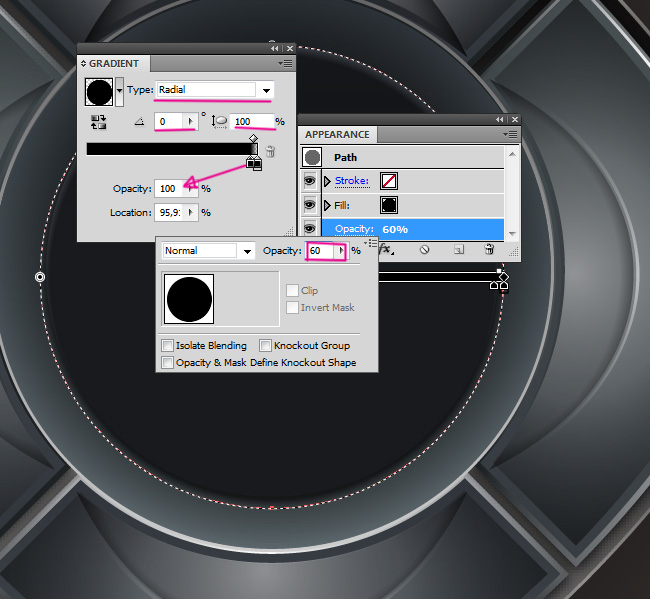Open the gradient angle value arrow
Screen dimensions: 650x599
point(190,121)
